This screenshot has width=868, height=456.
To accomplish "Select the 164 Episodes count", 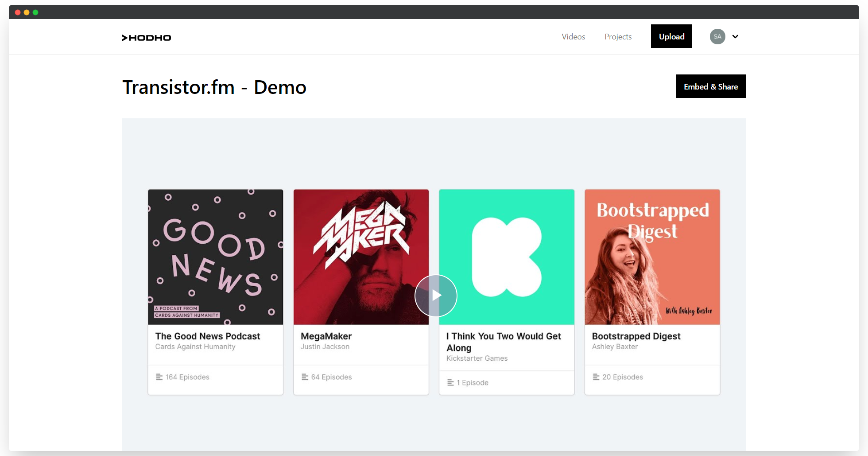I will coord(187,377).
